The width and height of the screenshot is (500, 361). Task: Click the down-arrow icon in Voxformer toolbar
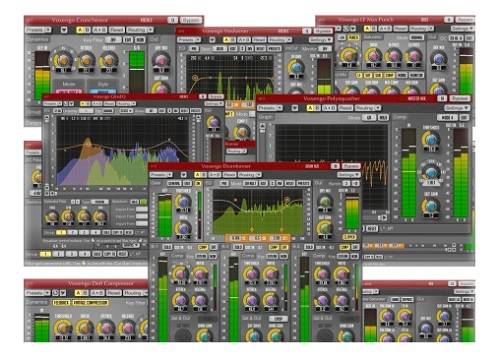(x=212, y=40)
